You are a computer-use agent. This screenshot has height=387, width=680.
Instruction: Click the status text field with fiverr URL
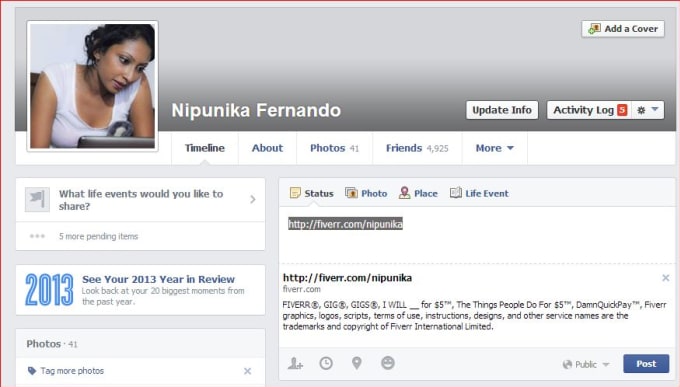477,235
